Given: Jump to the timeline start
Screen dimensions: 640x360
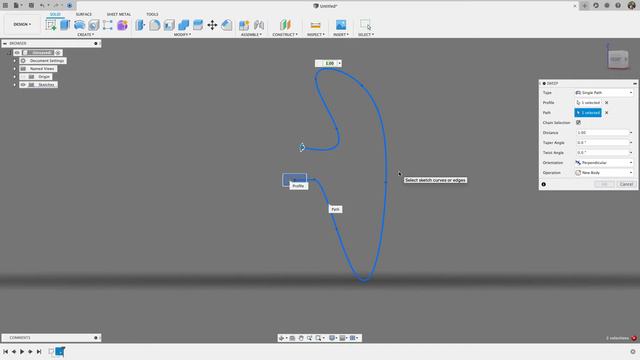Looking at the screenshot, I should 5,351.
